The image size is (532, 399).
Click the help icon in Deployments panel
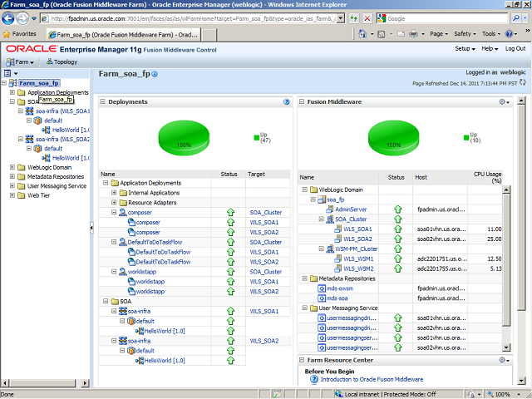click(286, 101)
